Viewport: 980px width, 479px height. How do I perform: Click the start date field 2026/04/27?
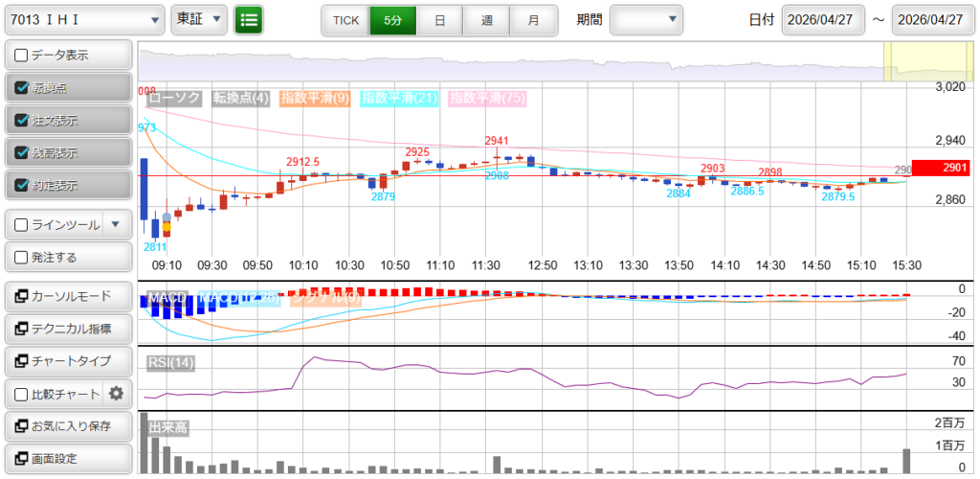coord(822,20)
